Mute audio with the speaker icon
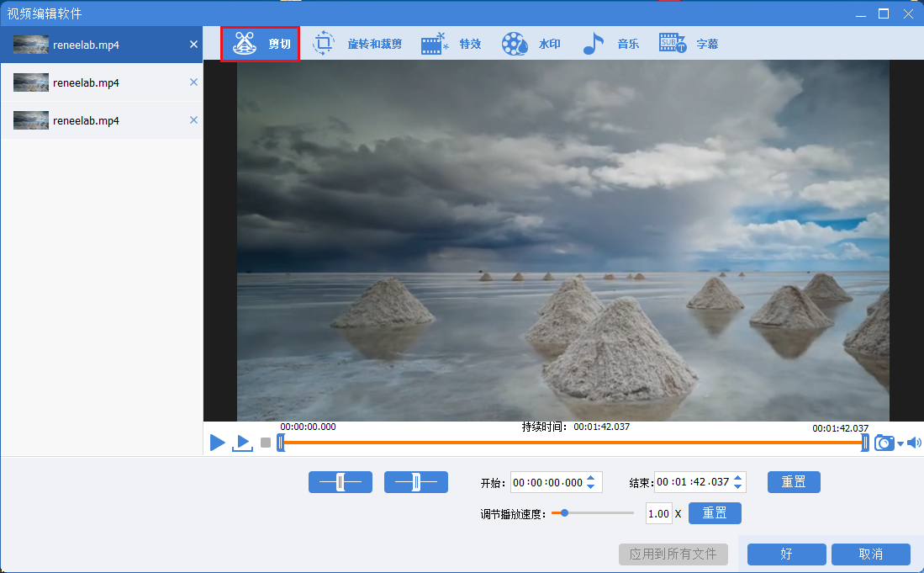 click(914, 443)
